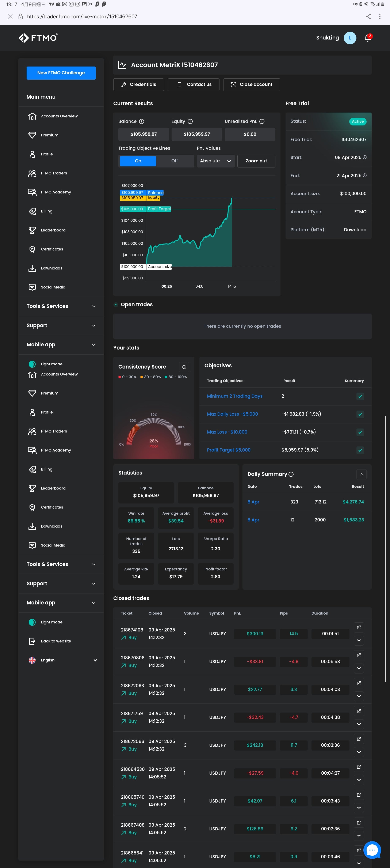
Task: Click checkmark for Max Daily Loss
Action: pyautogui.click(x=360, y=414)
